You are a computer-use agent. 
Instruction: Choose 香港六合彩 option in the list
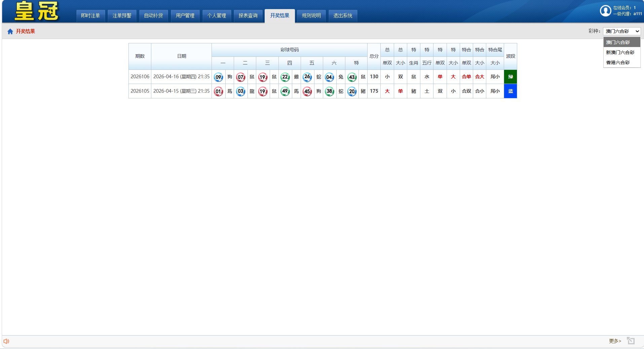click(x=618, y=62)
